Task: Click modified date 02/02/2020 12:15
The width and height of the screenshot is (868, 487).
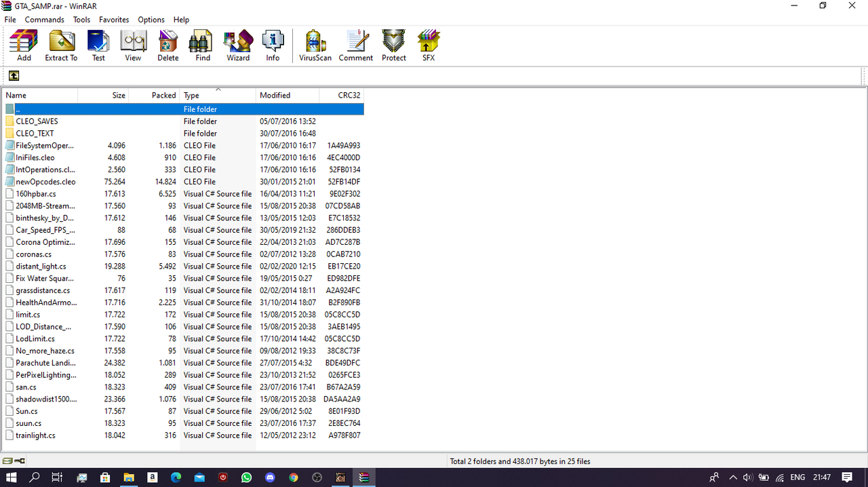Action: coord(288,267)
